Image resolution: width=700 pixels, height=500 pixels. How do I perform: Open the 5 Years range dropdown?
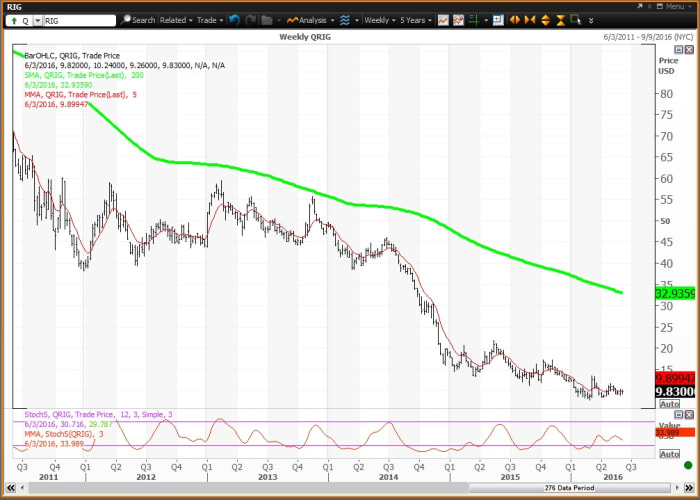(x=418, y=20)
